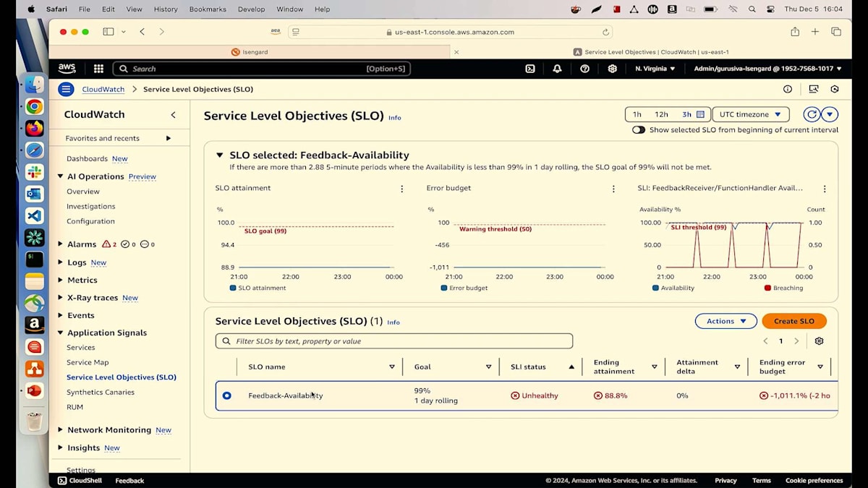
Task: Click the CloudWatch breadcrumb link
Action: (x=103, y=89)
